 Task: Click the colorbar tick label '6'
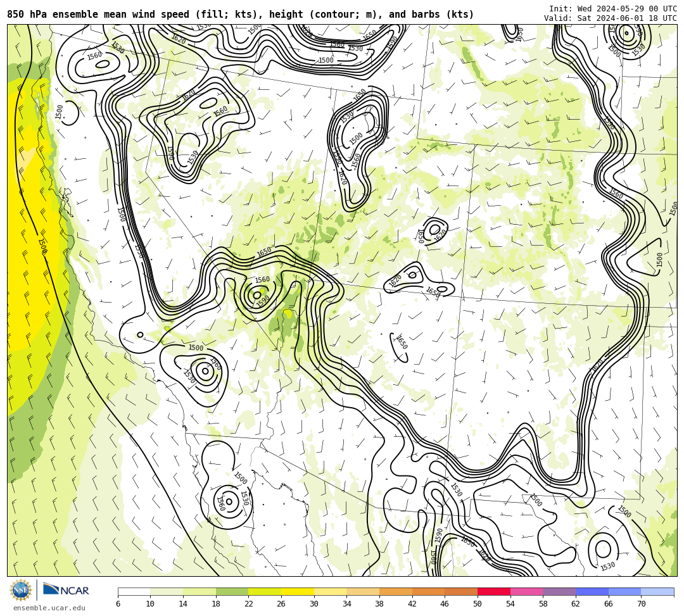click(118, 604)
